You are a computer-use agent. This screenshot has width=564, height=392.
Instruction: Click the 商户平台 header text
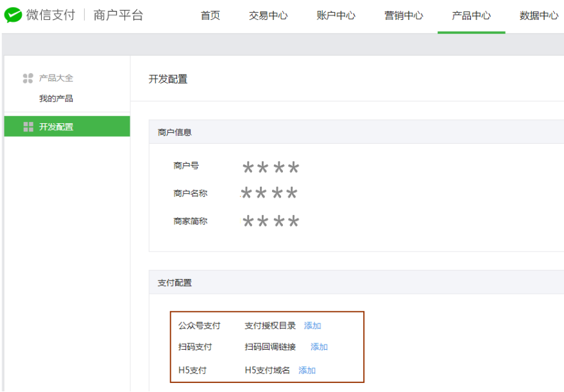(118, 15)
